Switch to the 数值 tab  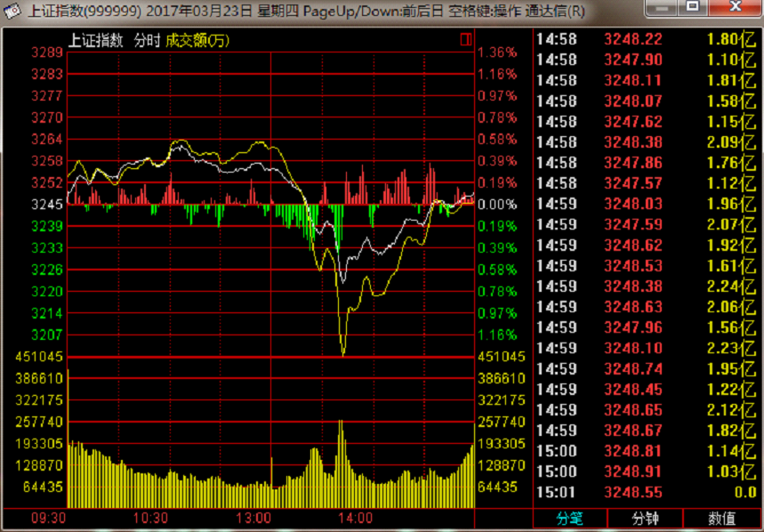[721, 519]
